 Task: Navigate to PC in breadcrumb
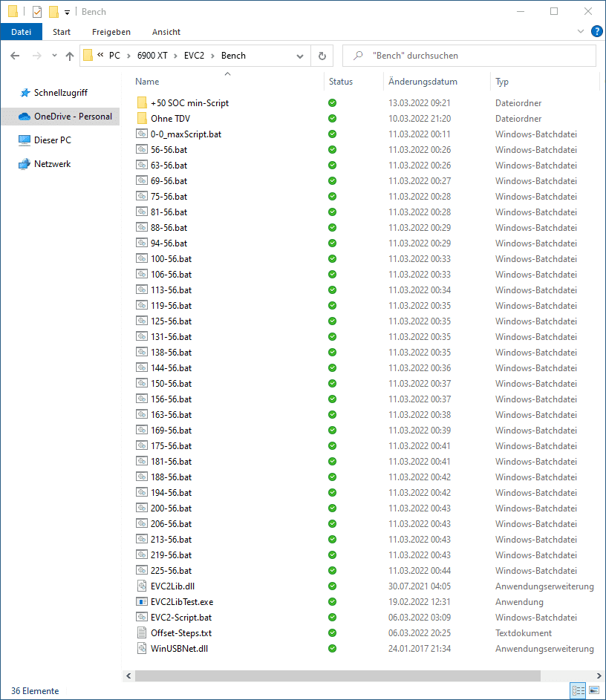(x=114, y=56)
